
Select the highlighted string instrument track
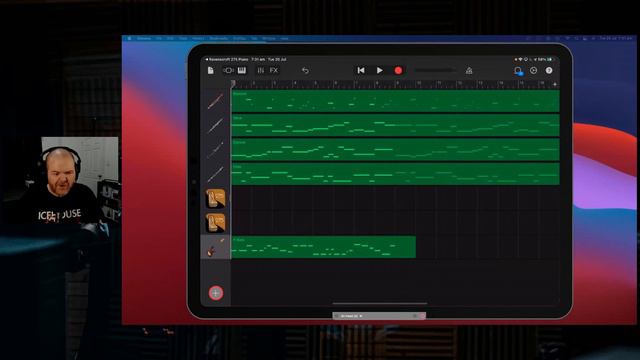pos(216,247)
